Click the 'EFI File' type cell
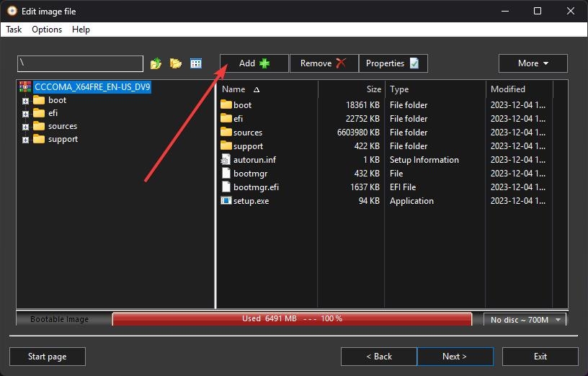This screenshot has height=376, width=588. pyautogui.click(x=403, y=187)
